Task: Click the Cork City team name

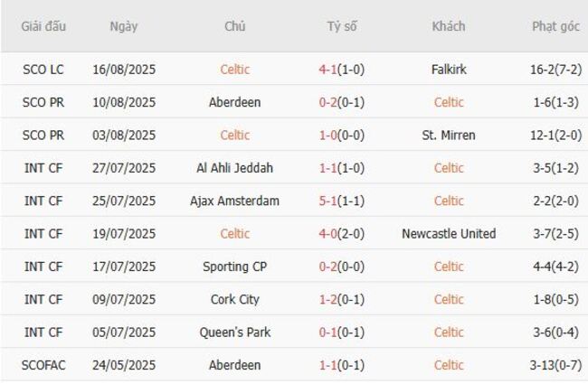Action: click(x=234, y=300)
